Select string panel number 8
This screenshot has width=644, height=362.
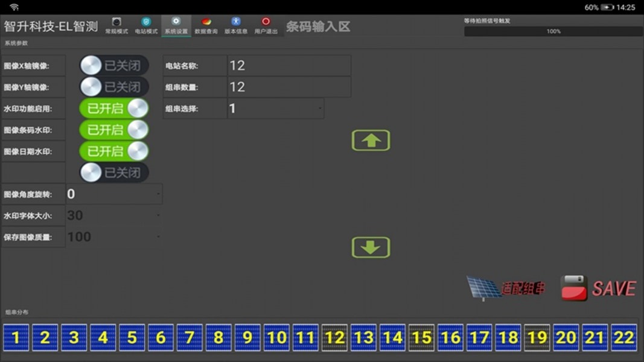[218, 337]
